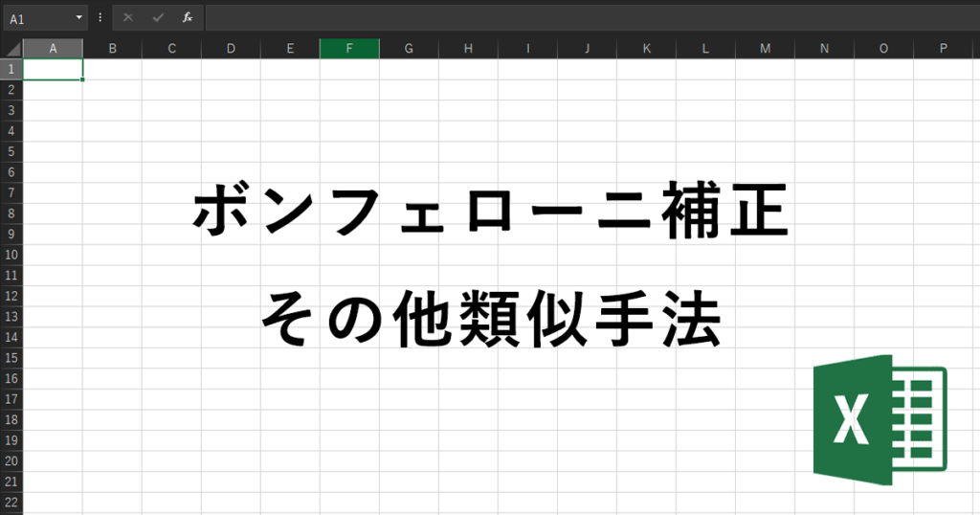This screenshot has width=980, height=515.
Task: Select the highlighted column F header
Action: click(x=349, y=49)
